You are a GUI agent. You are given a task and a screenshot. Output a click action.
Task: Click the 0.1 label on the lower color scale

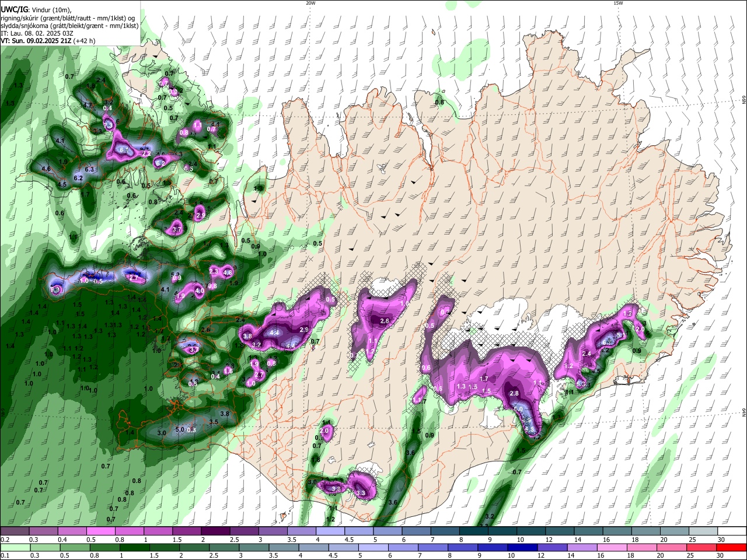[x=5, y=555]
